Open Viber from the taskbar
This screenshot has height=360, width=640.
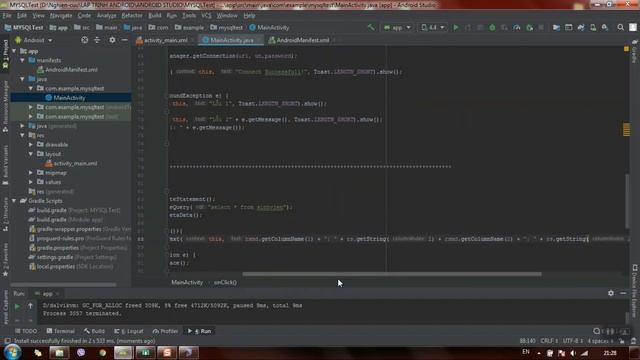coord(81,353)
